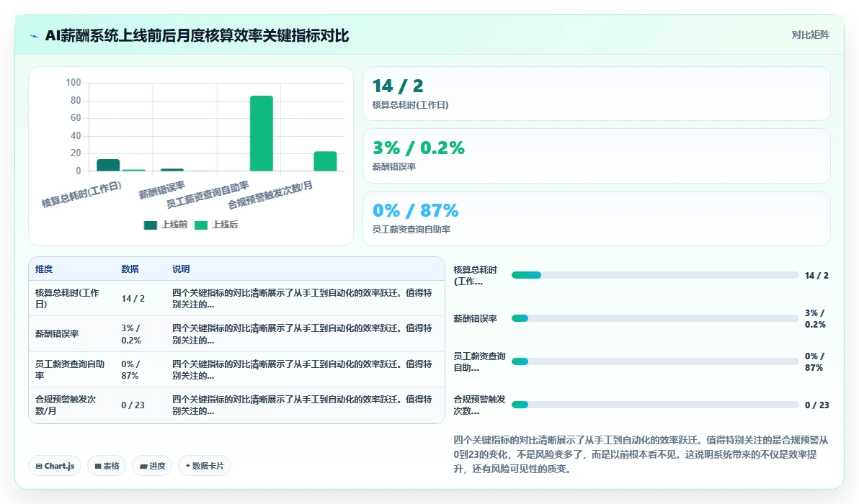Select the 员工薪资查询自助率 table row cell
Viewport: 859px width, 504px height.
pyautogui.click(x=71, y=369)
